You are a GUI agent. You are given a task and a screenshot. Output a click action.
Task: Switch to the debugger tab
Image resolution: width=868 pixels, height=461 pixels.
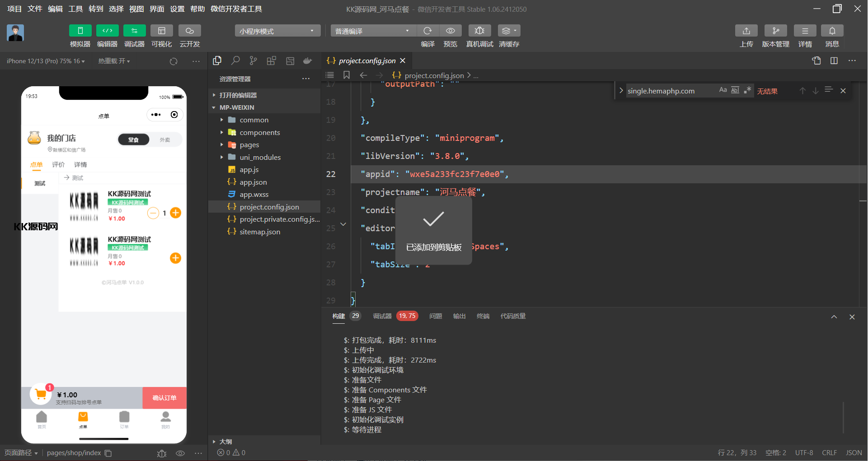pyautogui.click(x=382, y=316)
